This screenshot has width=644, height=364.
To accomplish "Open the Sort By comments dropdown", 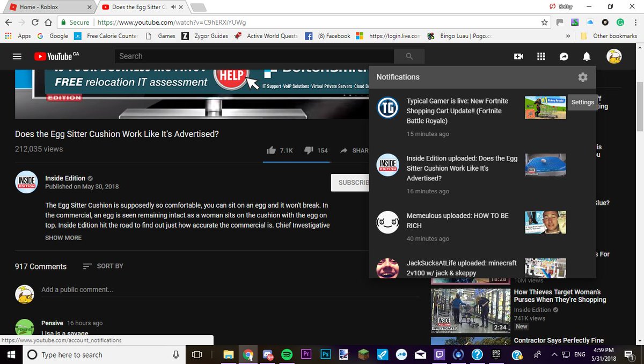I will click(x=103, y=266).
